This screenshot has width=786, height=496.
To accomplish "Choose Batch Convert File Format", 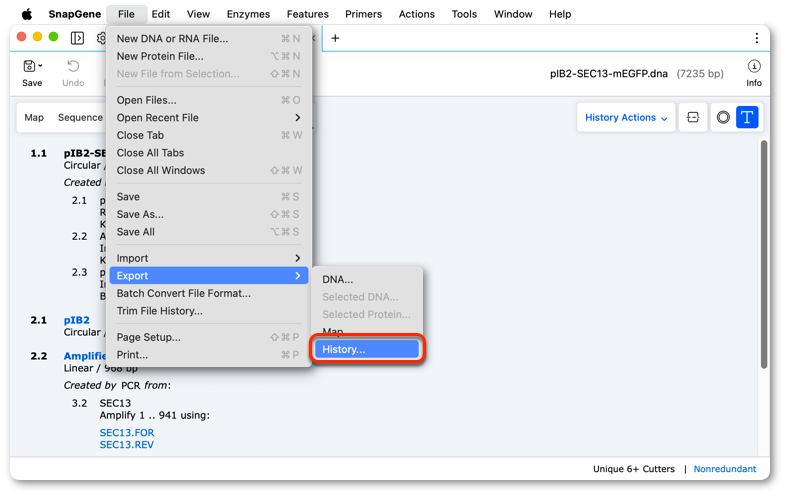I will coord(209,293).
